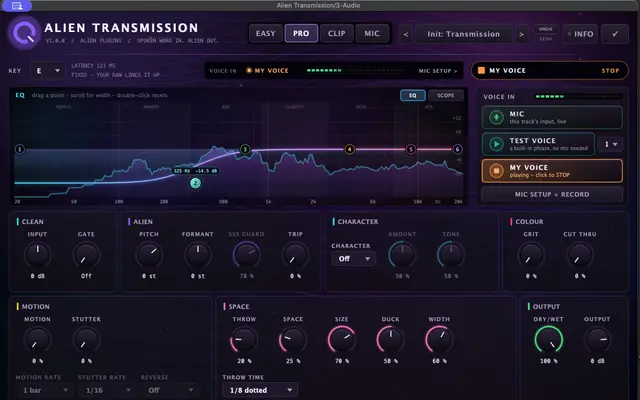Open the INFO panel
The image size is (640, 400).
click(x=580, y=34)
